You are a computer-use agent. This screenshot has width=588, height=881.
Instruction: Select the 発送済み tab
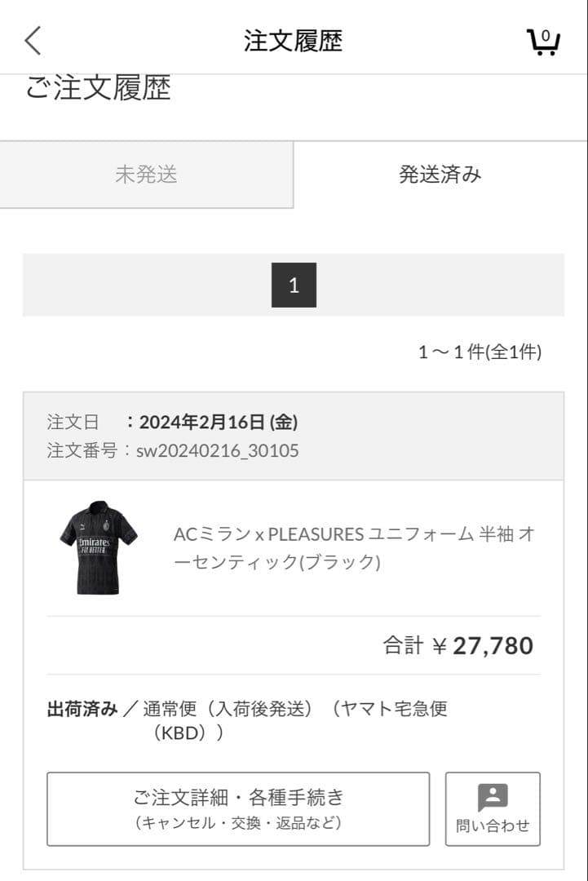(440, 173)
